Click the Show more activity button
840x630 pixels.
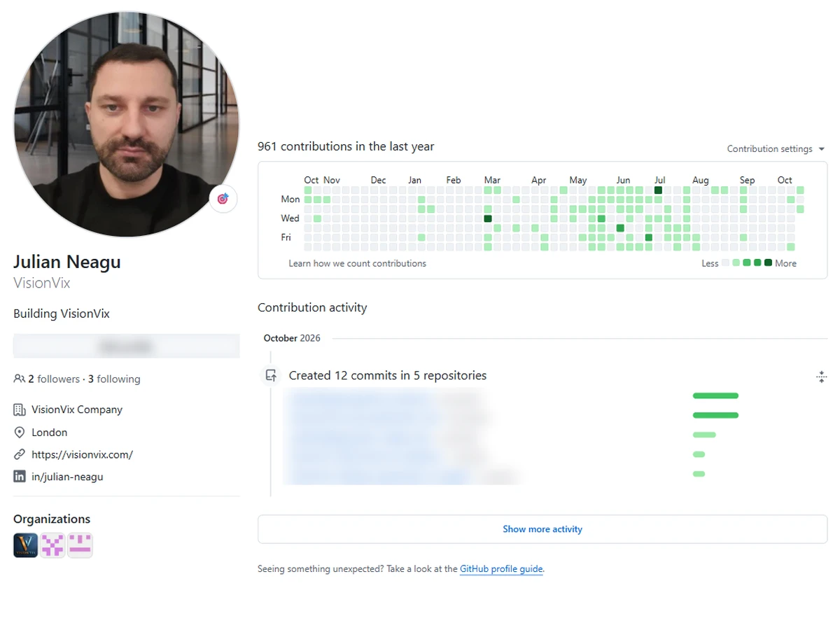click(x=542, y=529)
